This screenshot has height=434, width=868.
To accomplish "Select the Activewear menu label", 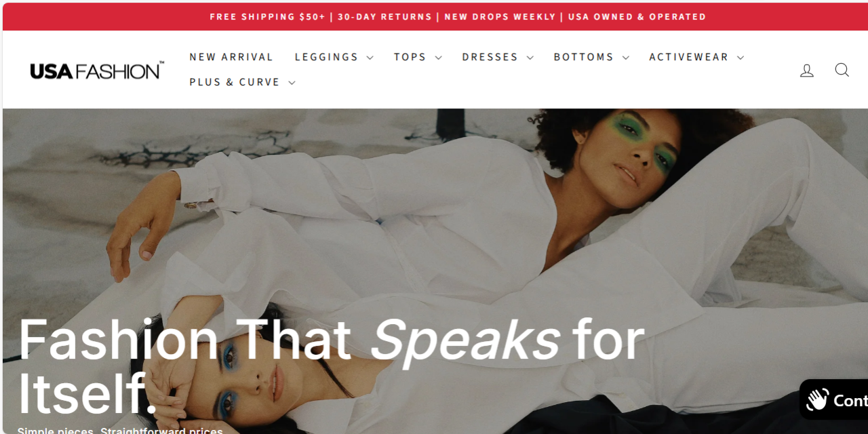I will click(688, 57).
